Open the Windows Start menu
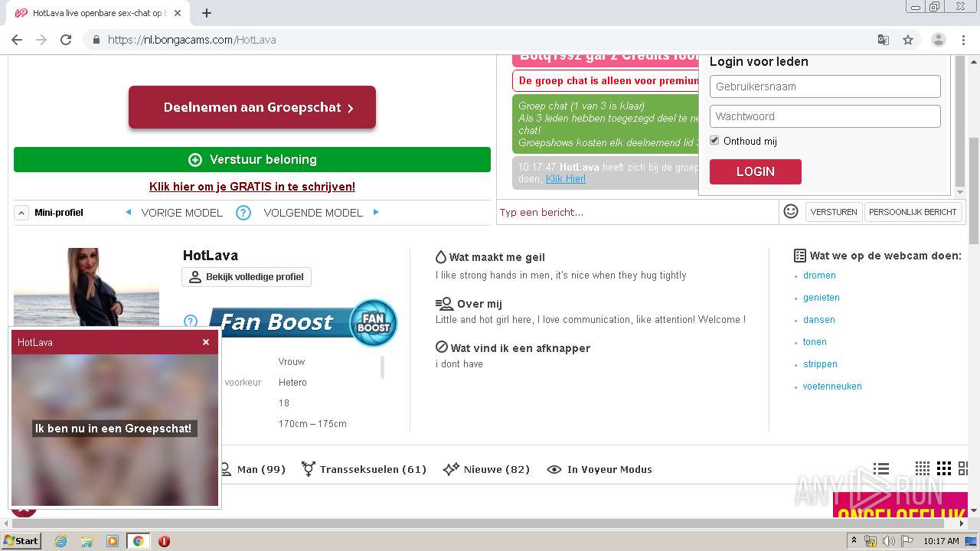Image resolution: width=980 pixels, height=551 pixels. 21,541
